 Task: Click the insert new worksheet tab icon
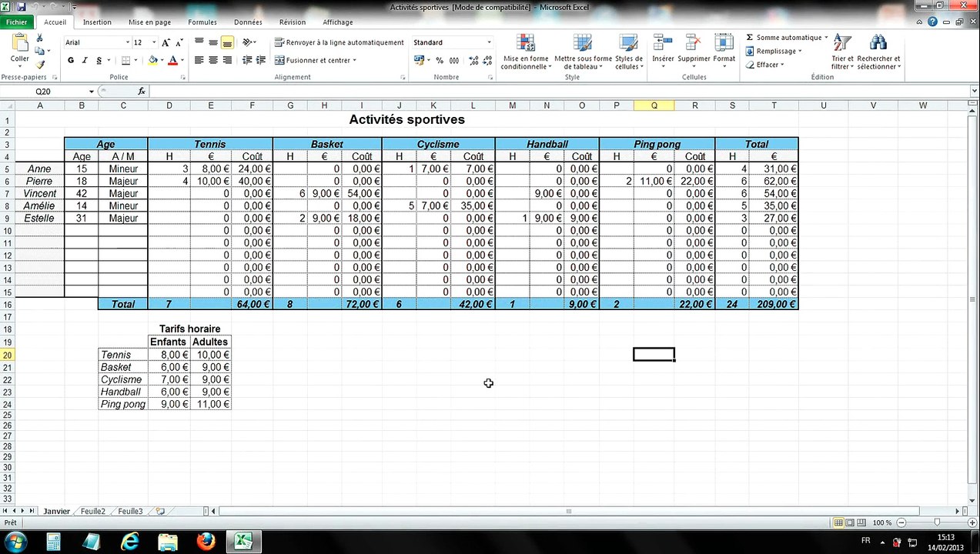[x=160, y=511]
